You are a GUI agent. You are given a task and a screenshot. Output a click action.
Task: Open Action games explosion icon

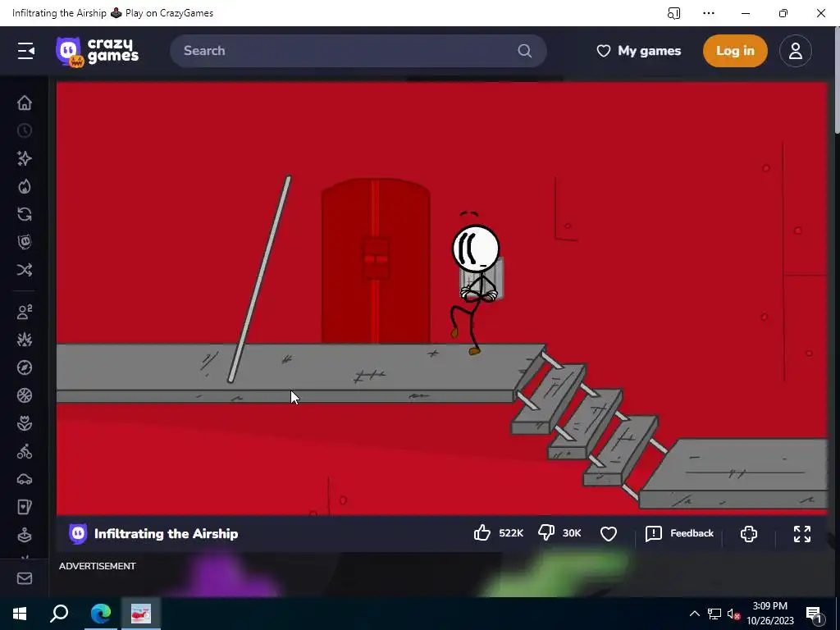[x=25, y=340]
